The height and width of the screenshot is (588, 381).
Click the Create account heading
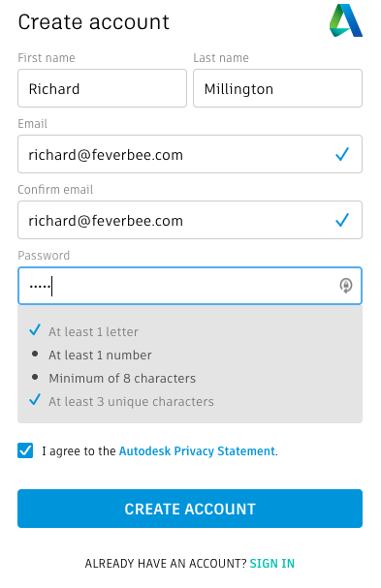[94, 21]
